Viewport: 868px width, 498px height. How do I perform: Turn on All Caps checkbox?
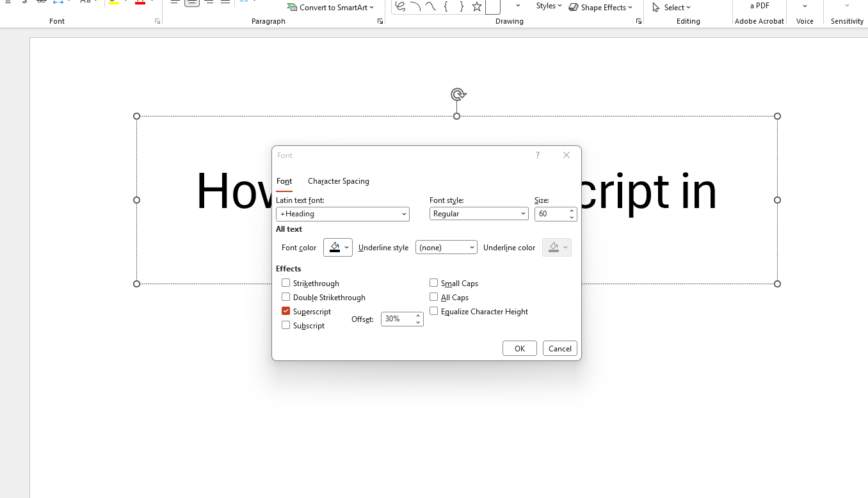434,297
